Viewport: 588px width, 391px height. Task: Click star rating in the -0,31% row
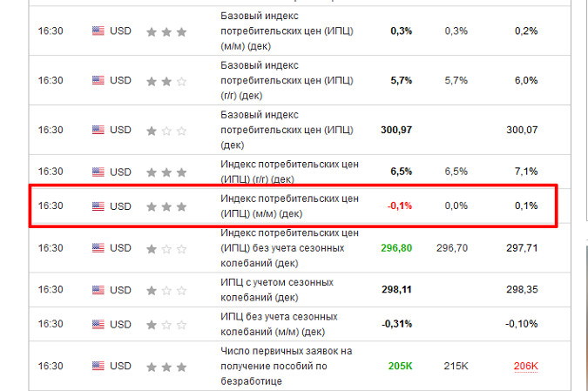click(166, 325)
